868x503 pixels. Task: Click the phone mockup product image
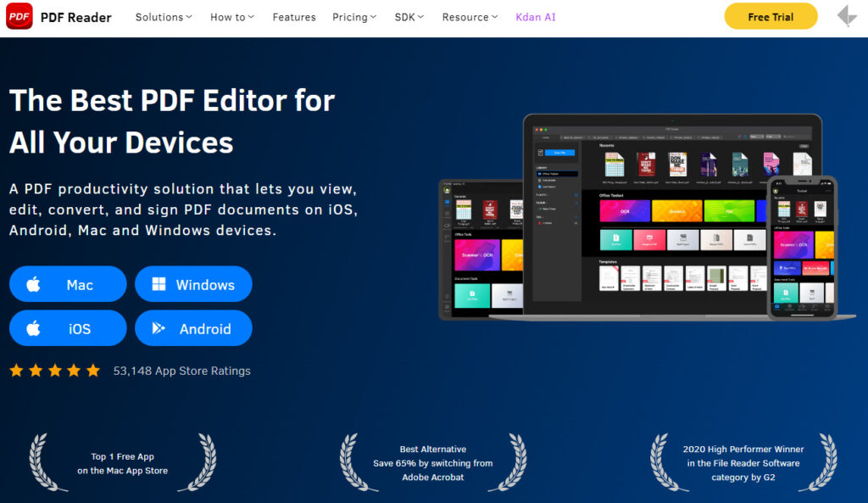click(802, 248)
